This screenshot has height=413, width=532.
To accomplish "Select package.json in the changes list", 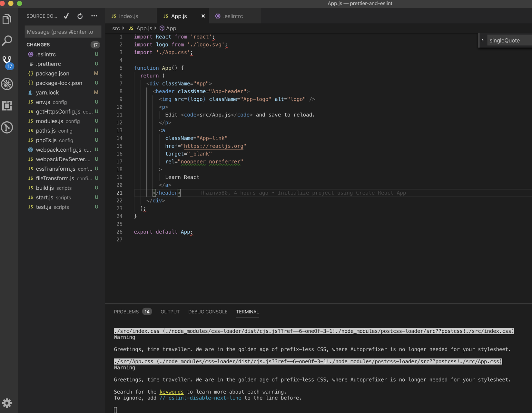I will (x=53, y=74).
